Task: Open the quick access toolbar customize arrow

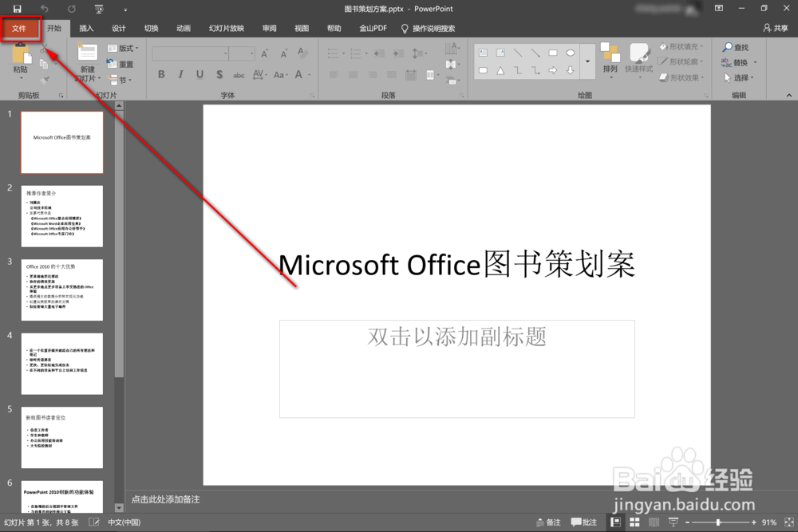Action: pyautogui.click(x=125, y=9)
